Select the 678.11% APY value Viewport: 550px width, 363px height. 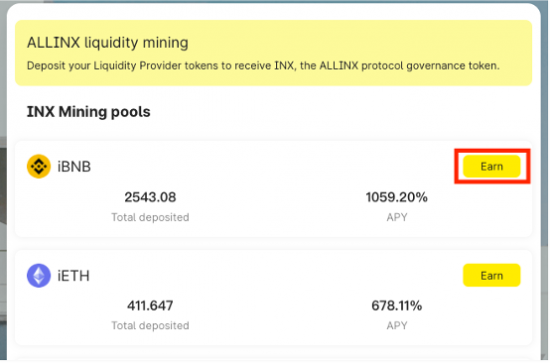pos(397,306)
